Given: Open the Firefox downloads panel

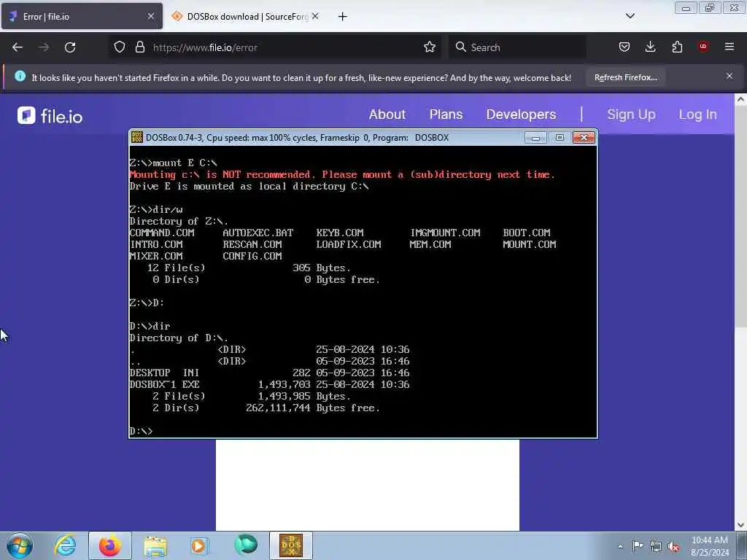Looking at the screenshot, I should point(650,47).
